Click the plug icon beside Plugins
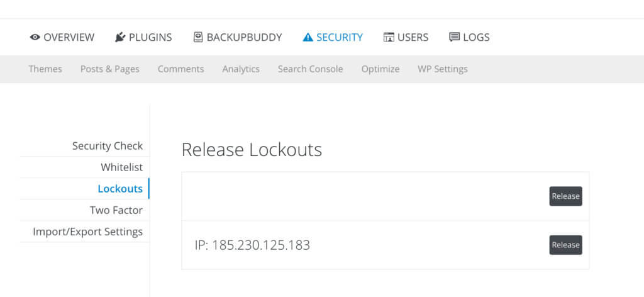 coord(120,37)
